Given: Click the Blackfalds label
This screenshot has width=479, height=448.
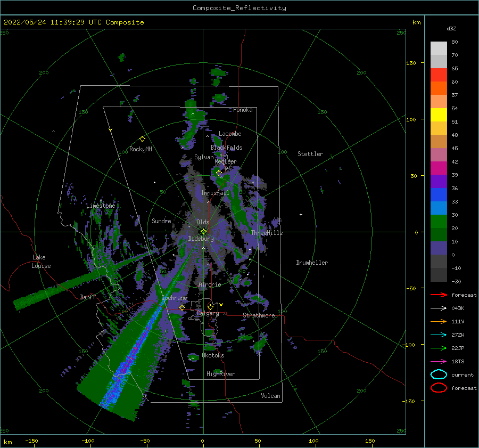Looking at the screenshot, I should [x=226, y=148].
